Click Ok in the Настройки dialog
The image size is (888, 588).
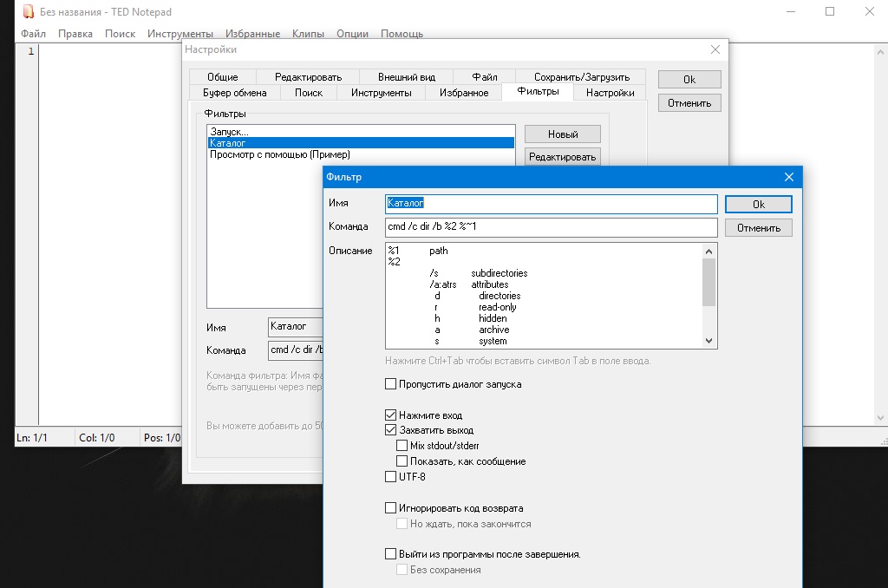(689, 79)
